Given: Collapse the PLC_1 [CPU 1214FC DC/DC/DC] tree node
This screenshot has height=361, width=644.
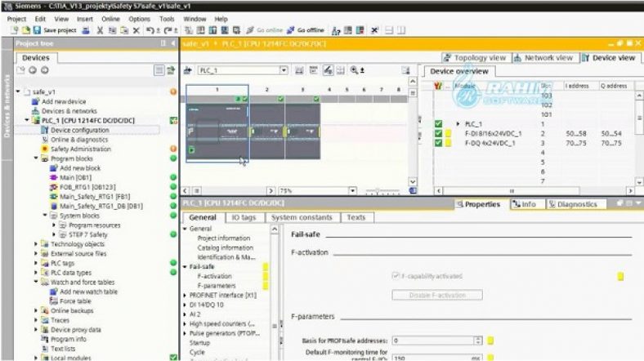Looking at the screenshot, I should 27,120.
